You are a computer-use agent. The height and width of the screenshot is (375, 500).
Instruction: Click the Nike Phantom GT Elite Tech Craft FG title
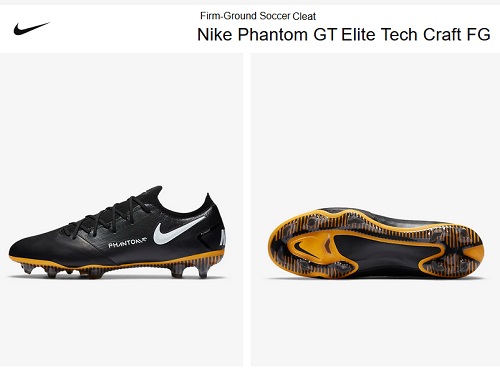tap(344, 34)
